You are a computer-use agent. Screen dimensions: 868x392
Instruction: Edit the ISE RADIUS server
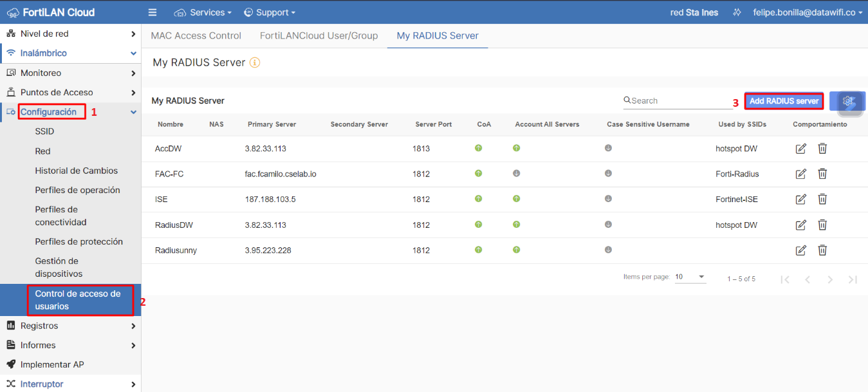801,200
